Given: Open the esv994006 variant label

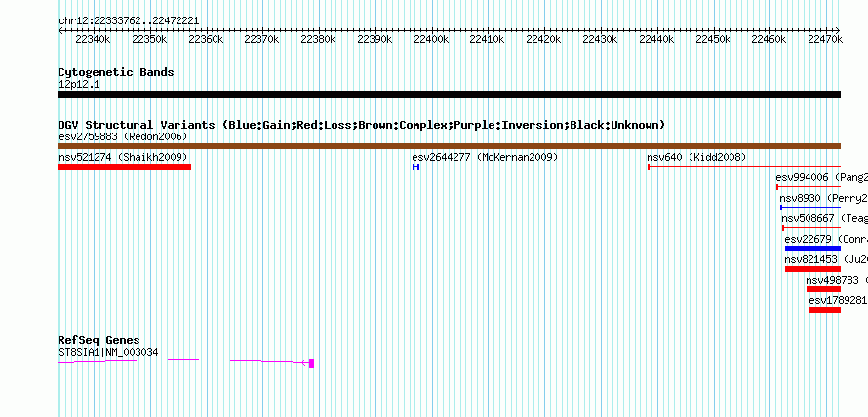Looking at the screenshot, I should (x=821, y=177).
